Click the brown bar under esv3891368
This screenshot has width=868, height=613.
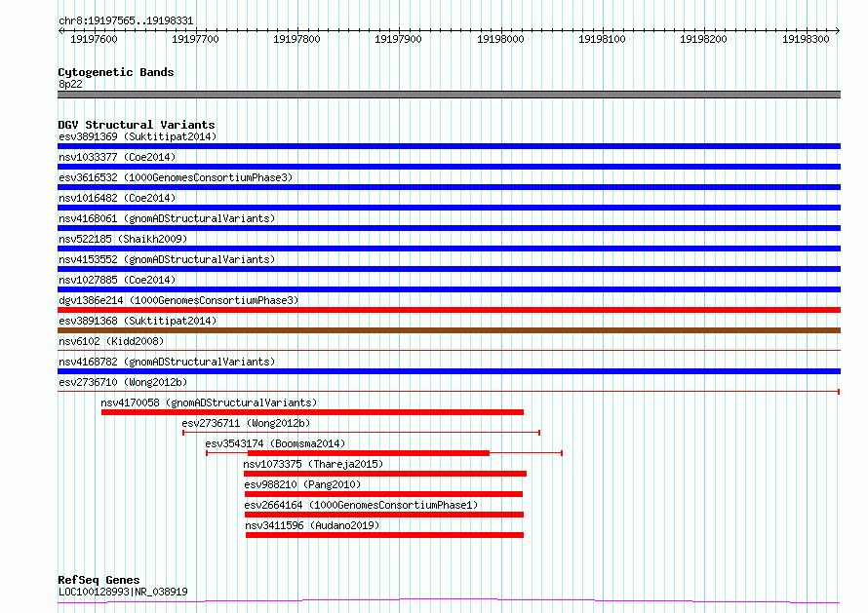point(449,330)
